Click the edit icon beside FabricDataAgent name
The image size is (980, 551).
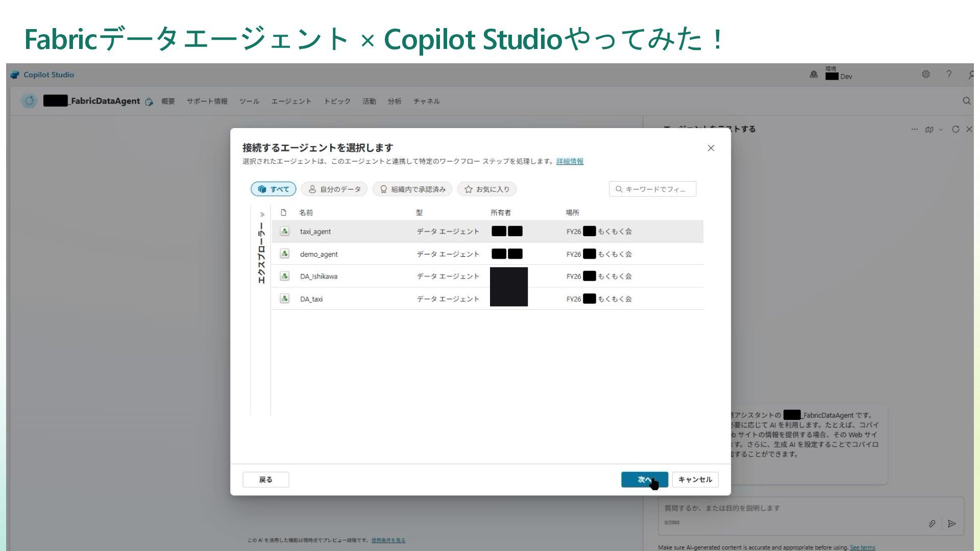coord(149,102)
